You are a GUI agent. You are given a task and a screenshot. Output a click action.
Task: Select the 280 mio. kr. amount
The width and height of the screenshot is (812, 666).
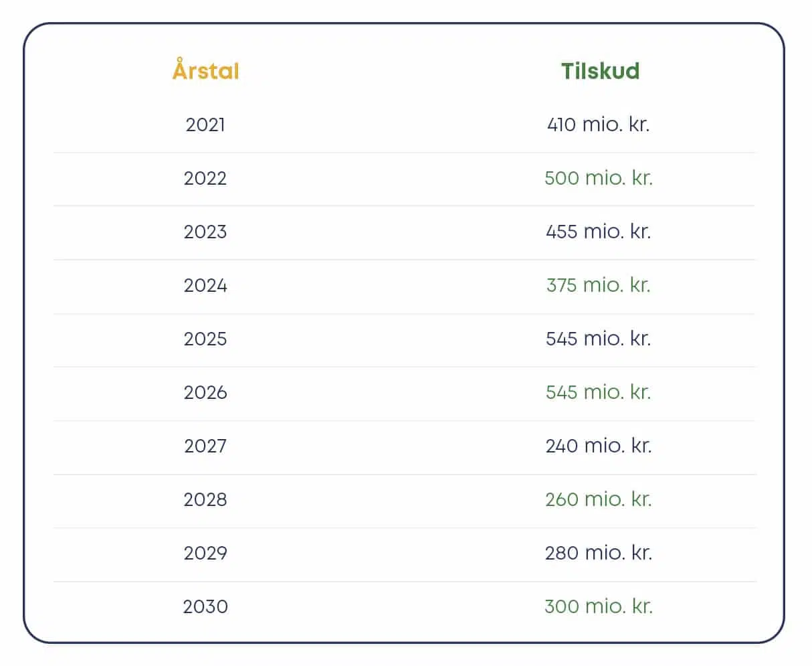[x=598, y=553]
